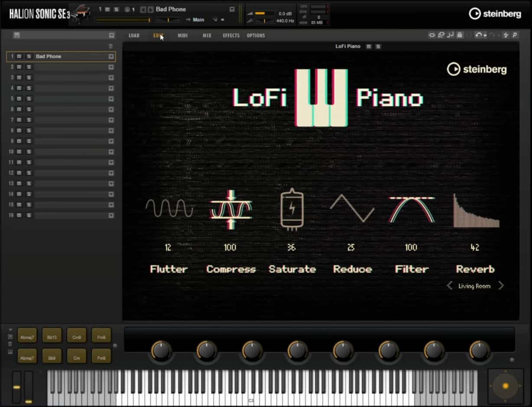Click the Steinberg logo in the header

495,14
